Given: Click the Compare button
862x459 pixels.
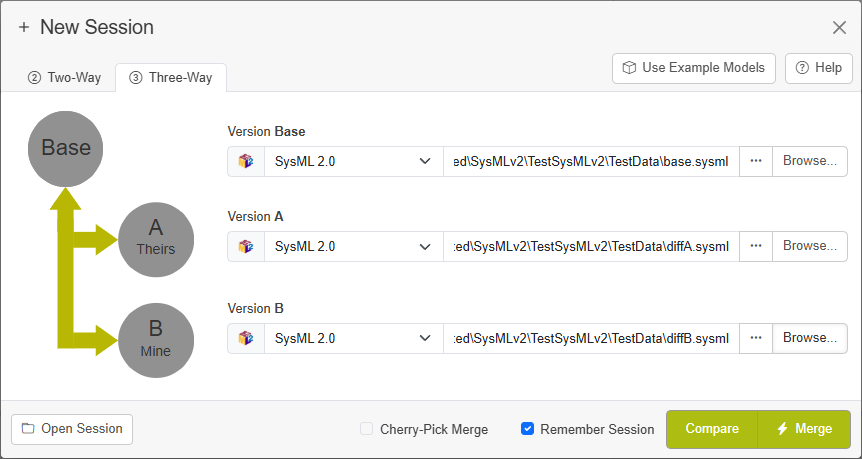Looking at the screenshot, I should 712,429.
